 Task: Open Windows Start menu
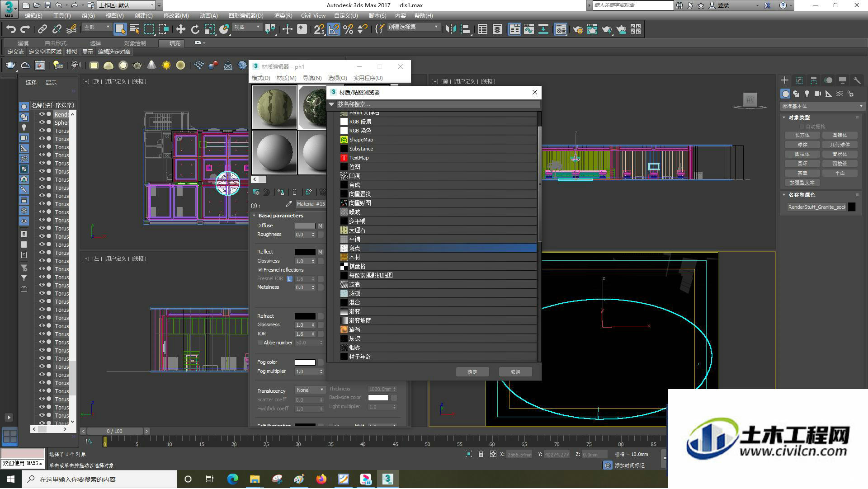[11, 479]
